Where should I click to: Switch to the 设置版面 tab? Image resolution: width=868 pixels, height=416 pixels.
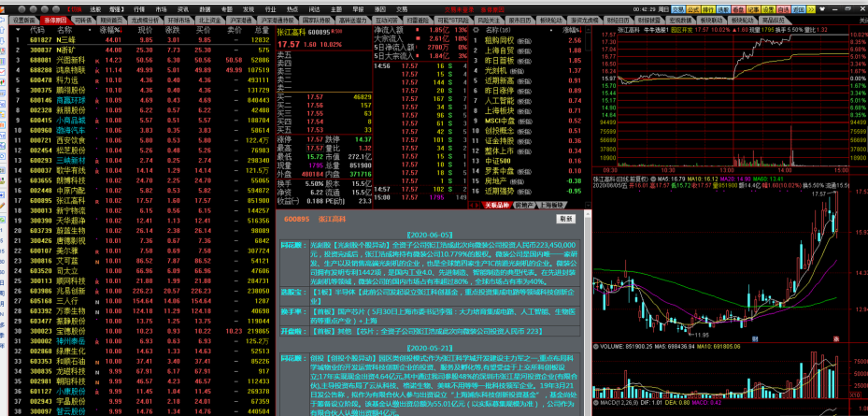(x=23, y=20)
